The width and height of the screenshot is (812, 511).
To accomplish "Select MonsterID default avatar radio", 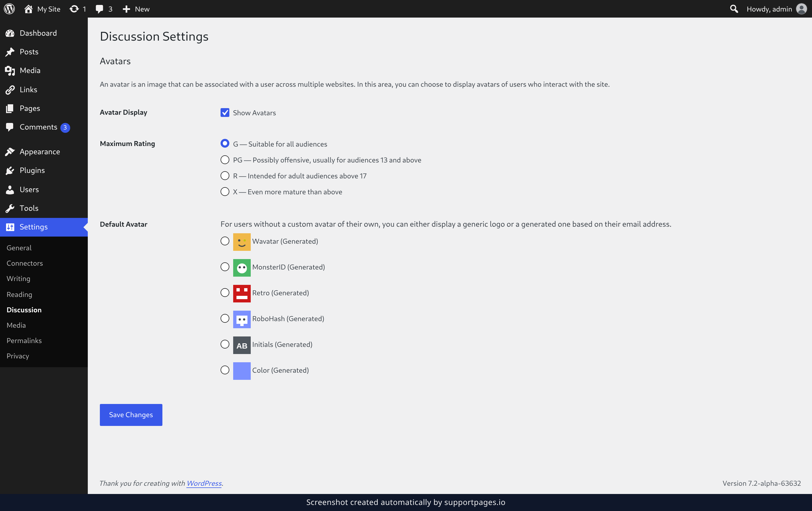I will (225, 267).
